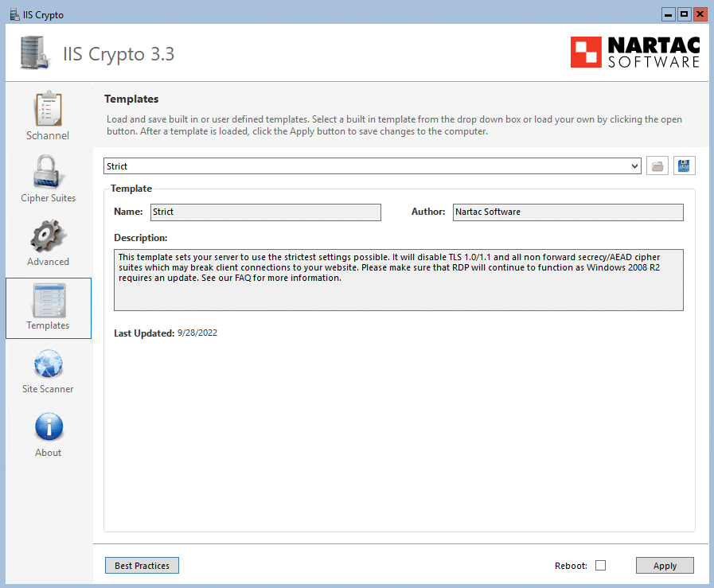Screen dimensions: 714x588
Task: Click the Nartac Software logo
Action: pos(635,53)
